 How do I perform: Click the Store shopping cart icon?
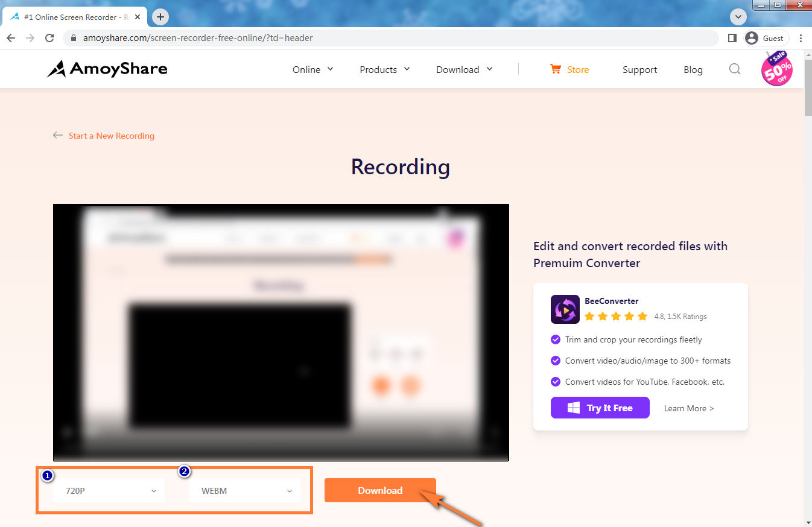coord(555,69)
